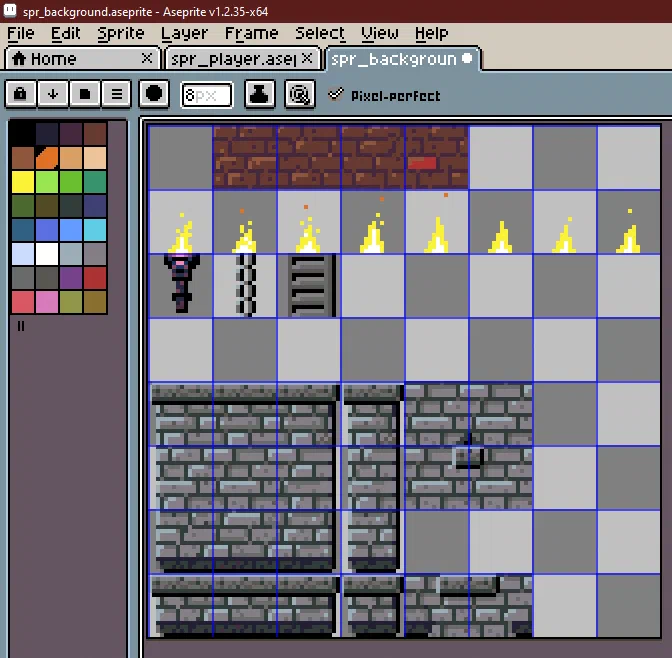Open the View menu
Screen dimensions: 672x658
[x=380, y=33]
